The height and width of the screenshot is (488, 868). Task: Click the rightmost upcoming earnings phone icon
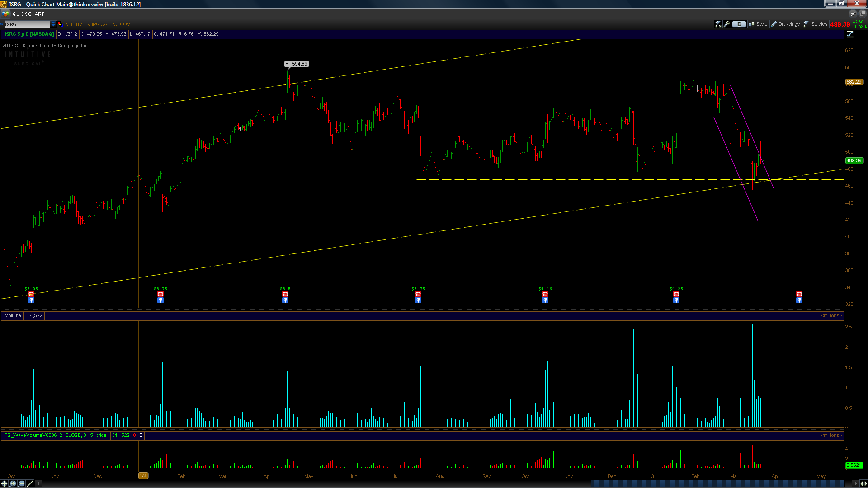click(x=799, y=294)
